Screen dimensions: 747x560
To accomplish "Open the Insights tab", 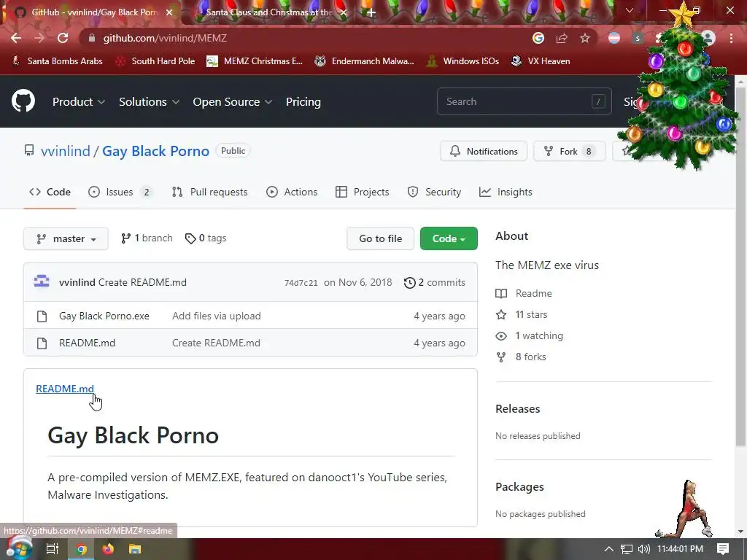I will click(x=506, y=192).
